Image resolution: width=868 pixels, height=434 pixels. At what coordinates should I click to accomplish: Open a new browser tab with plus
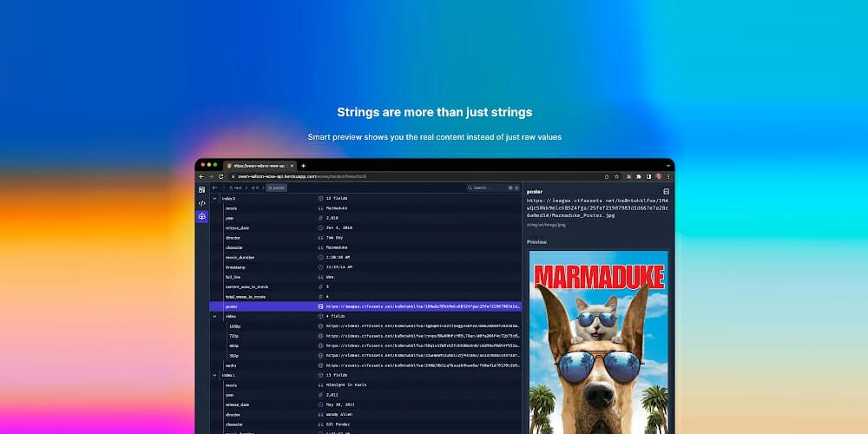[303, 166]
